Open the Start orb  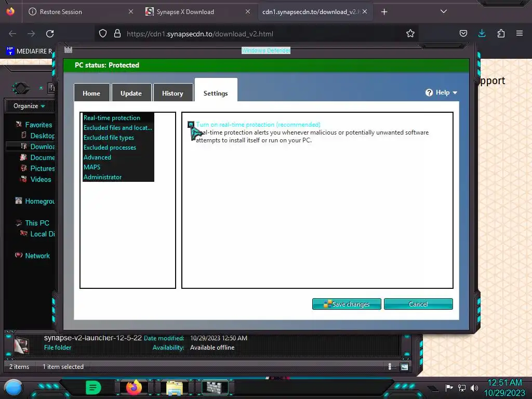pos(14,388)
